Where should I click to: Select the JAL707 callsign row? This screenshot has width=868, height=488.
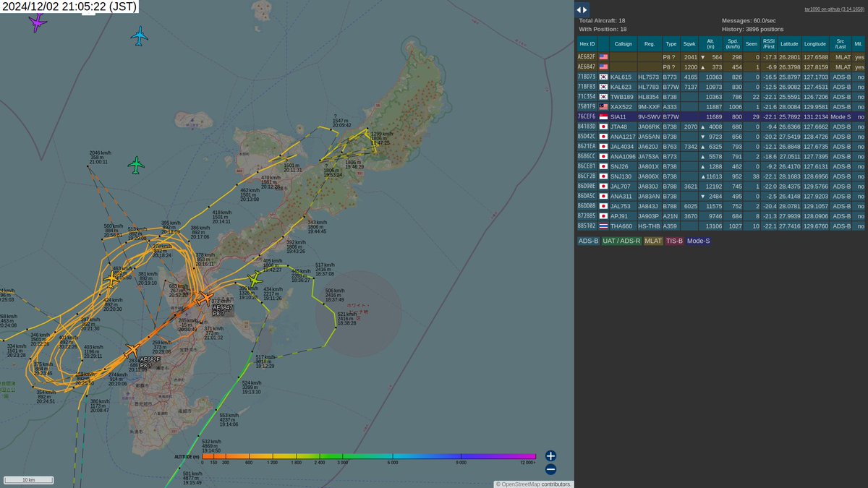(x=721, y=186)
